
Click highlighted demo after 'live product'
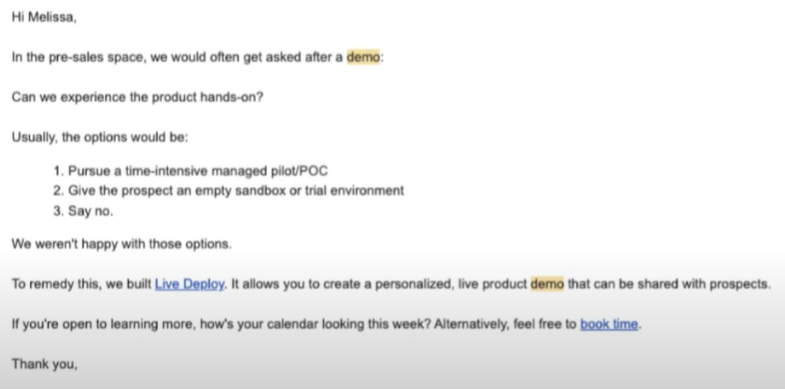tap(547, 284)
